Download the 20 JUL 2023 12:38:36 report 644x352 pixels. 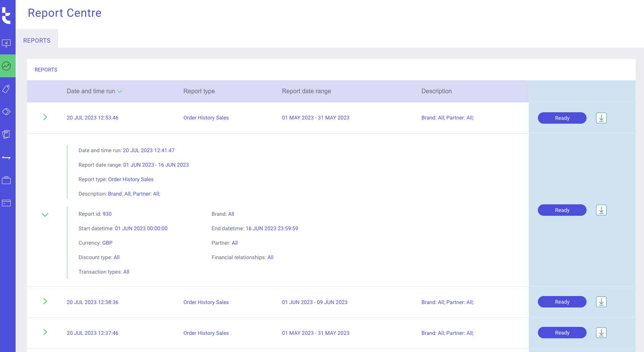click(601, 302)
